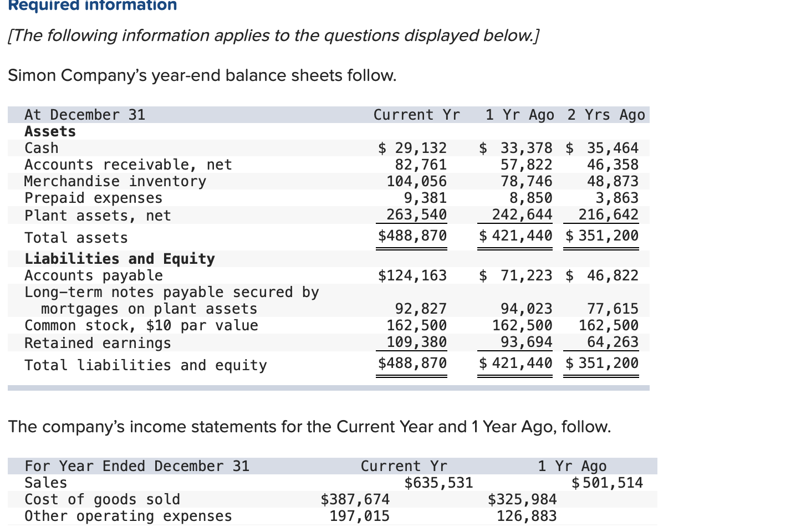
Task: Select accounts payable value $124,163
Action: (412, 275)
